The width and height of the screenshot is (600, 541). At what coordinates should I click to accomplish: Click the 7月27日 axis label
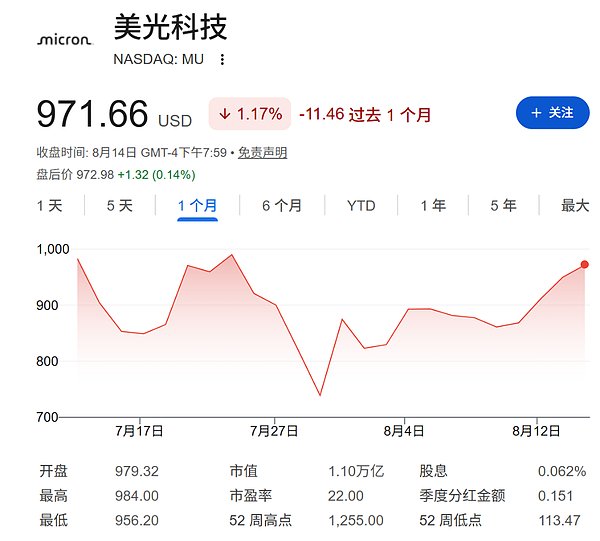coord(274,431)
